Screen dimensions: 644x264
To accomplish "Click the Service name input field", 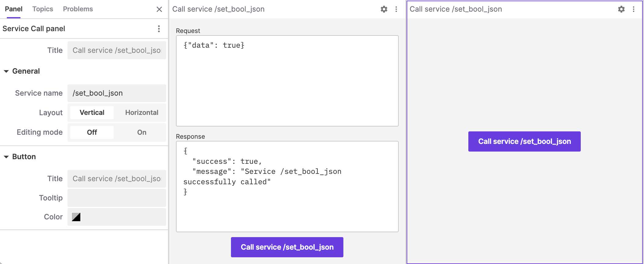I will click(117, 93).
